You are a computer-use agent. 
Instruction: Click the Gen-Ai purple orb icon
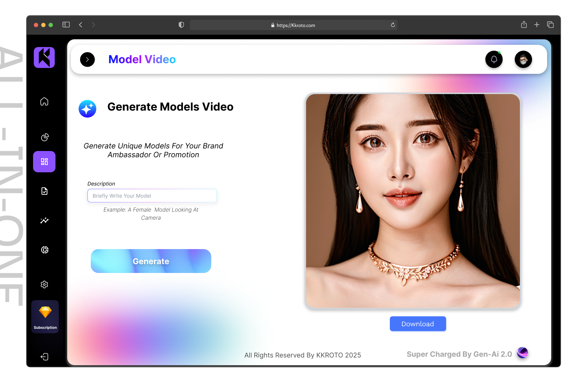(522, 353)
